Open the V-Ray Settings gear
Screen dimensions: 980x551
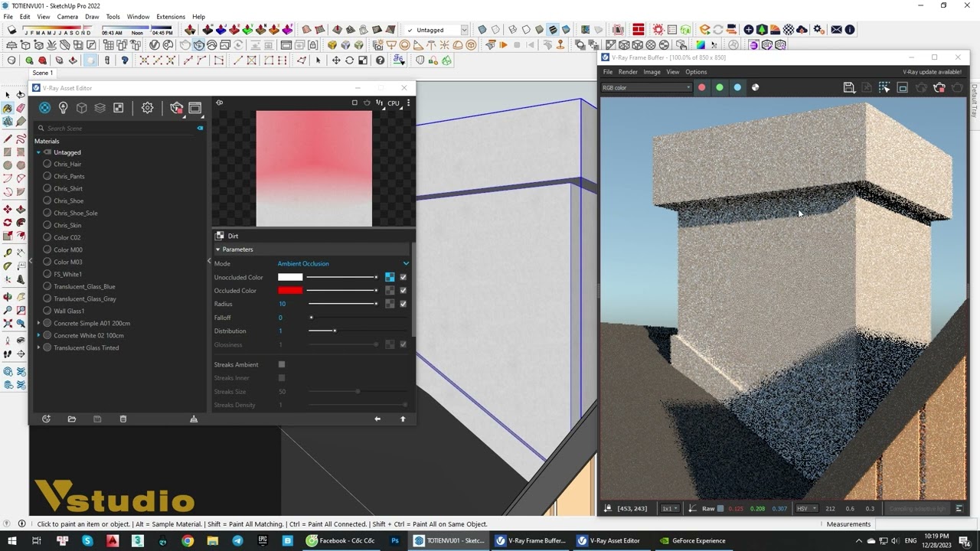(x=147, y=108)
